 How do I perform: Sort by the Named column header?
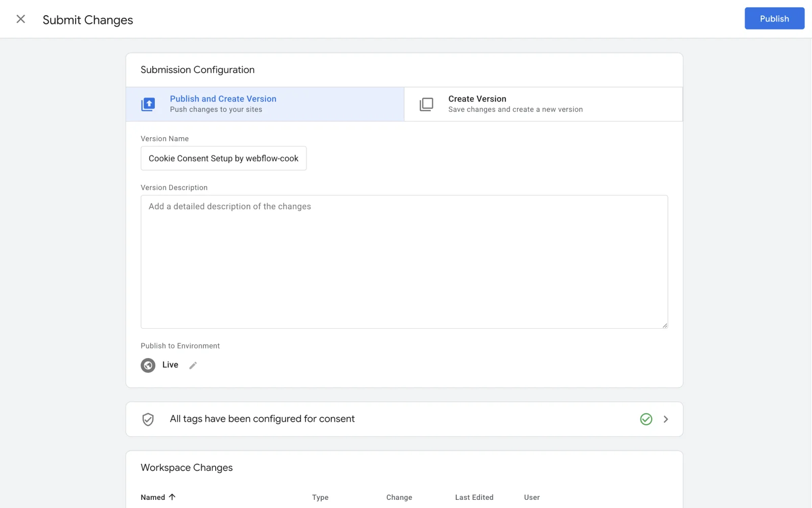pyautogui.click(x=153, y=497)
